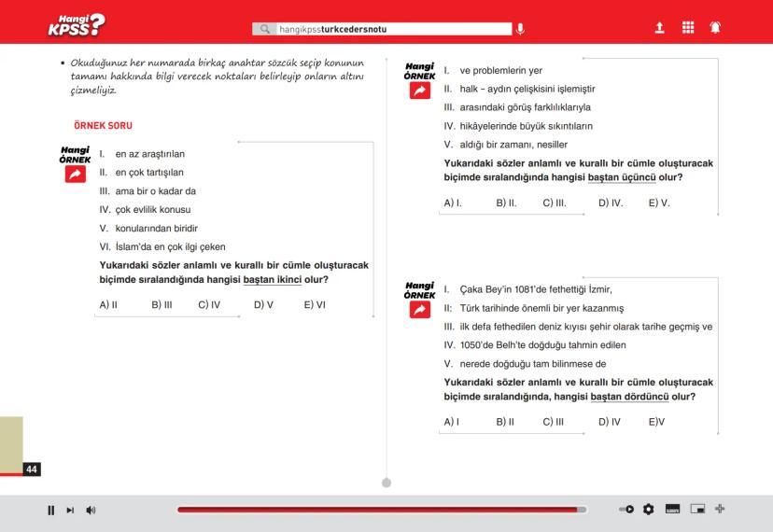Click the page number 44 label
The image size is (773, 532).
[x=32, y=469]
